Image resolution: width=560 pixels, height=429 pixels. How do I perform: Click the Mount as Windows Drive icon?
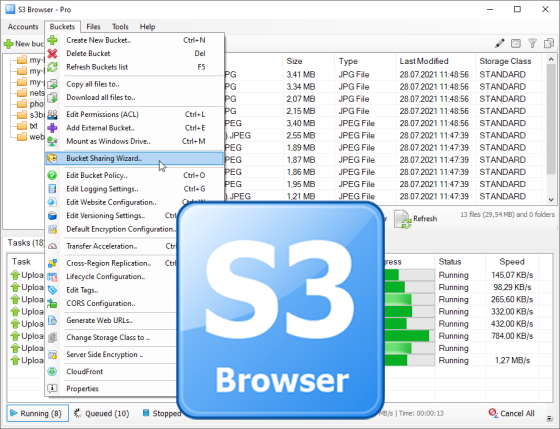point(52,141)
